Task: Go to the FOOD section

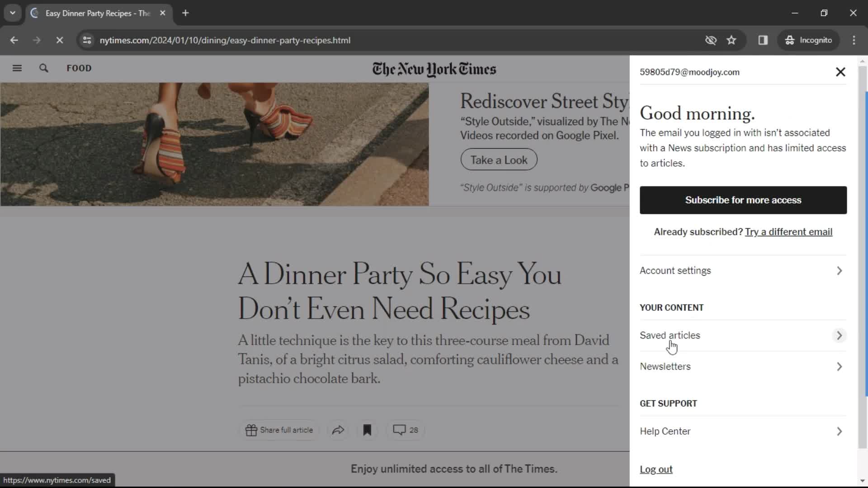Action: point(79,68)
